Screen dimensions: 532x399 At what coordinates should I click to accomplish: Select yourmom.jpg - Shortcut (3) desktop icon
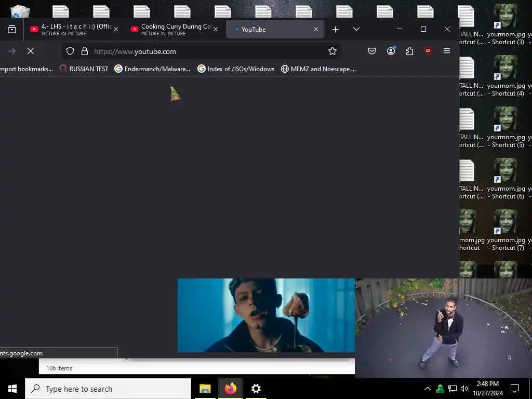point(506,25)
